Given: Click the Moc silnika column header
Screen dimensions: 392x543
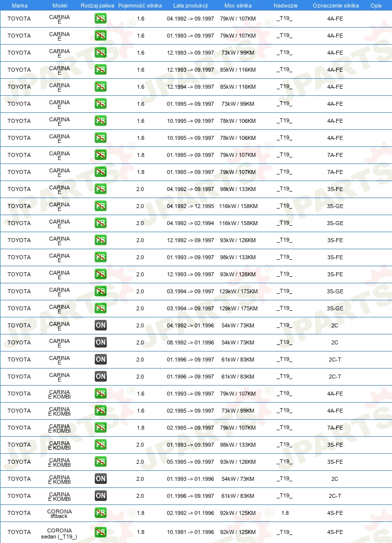Looking at the screenshot, I should coord(238,6).
